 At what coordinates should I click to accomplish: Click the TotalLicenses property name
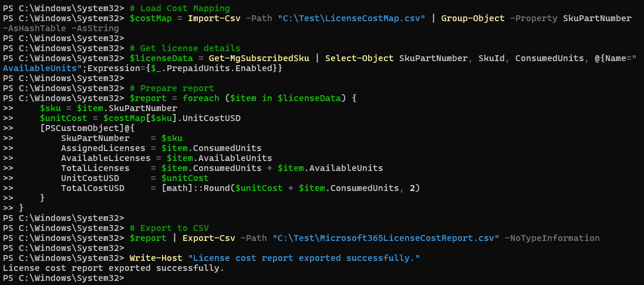pyautogui.click(x=95, y=168)
